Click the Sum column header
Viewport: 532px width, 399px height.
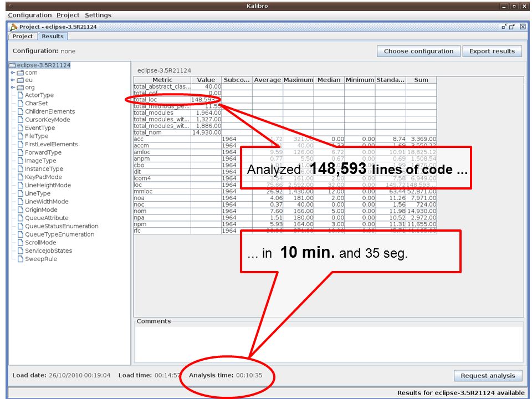pyautogui.click(x=421, y=80)
